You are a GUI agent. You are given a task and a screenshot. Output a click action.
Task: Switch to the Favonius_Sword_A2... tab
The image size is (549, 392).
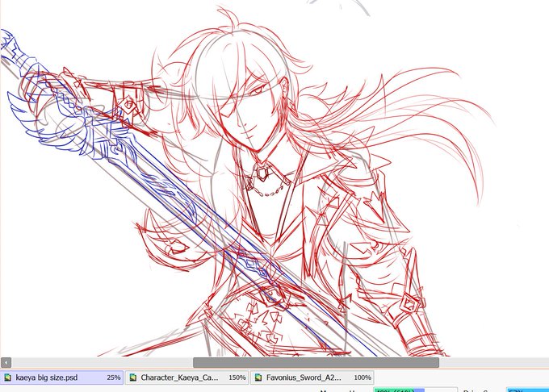tap(312, 377)
